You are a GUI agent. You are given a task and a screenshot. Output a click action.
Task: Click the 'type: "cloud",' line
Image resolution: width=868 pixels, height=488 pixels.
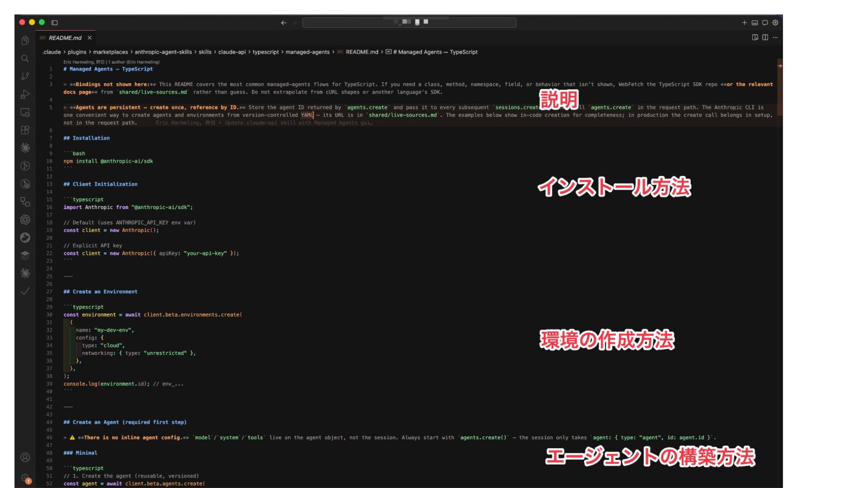point(103,345)
